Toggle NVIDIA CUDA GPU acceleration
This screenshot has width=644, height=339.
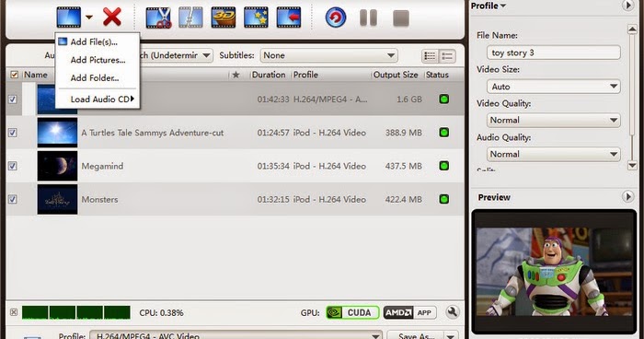tap(352, 312)
